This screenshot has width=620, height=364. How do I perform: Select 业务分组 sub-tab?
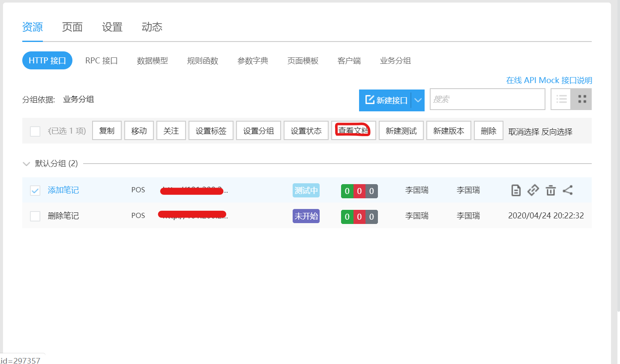click(395, 60)
